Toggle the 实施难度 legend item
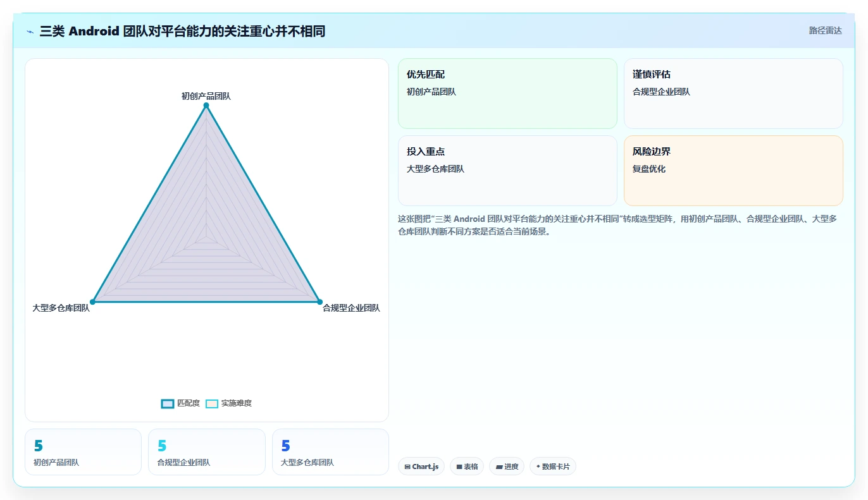Image resolution: width=868 pixels, height=500 pixels. (229, 404)
